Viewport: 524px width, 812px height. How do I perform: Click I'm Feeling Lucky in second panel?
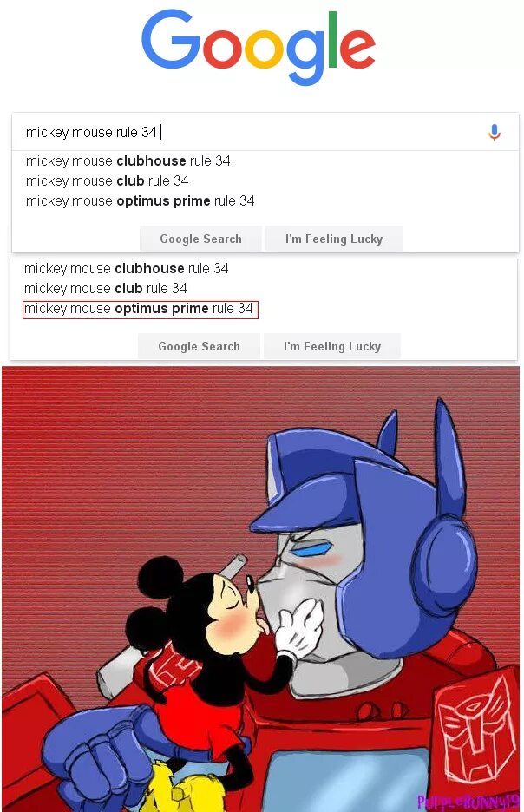click(x=332, y=346)
